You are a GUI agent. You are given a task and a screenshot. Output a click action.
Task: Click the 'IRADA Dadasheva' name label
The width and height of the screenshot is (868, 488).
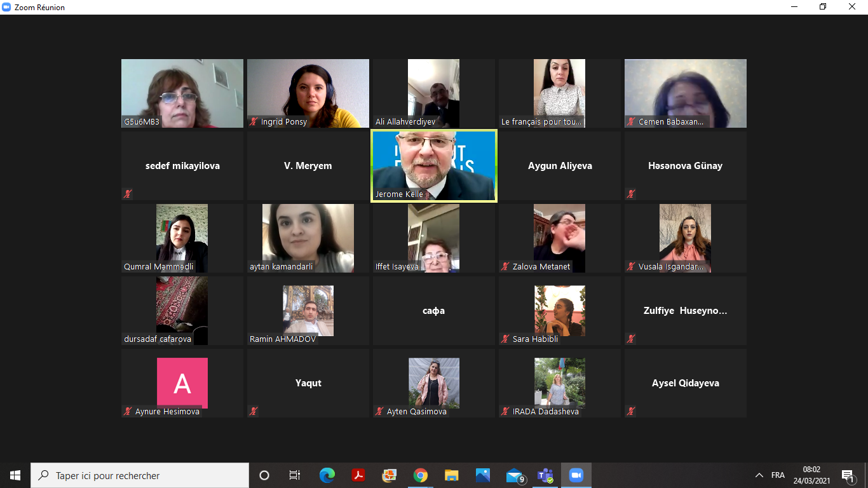[x=546, y=412]
